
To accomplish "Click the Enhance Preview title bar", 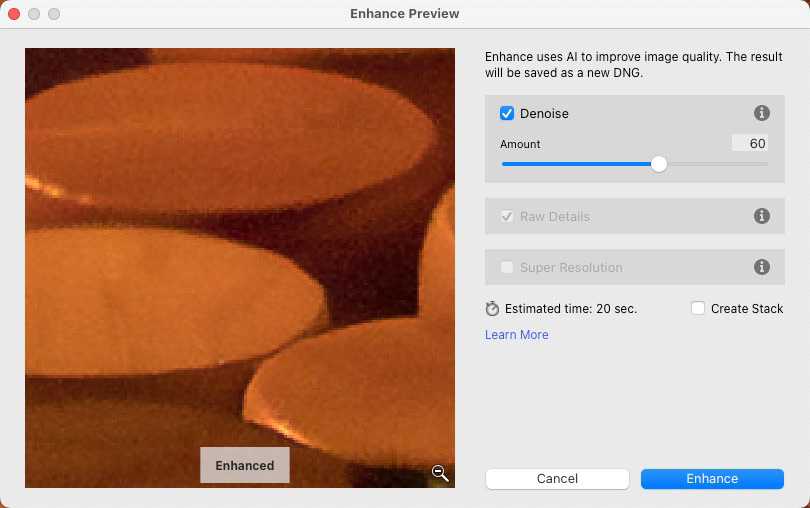I will pyautogui.click(x=405, y=14).
